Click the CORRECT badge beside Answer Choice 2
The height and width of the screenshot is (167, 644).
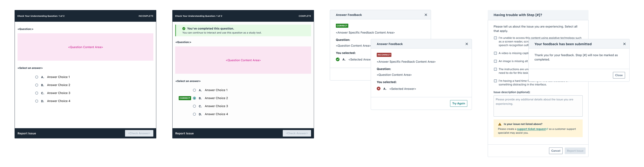pos(185,98)
